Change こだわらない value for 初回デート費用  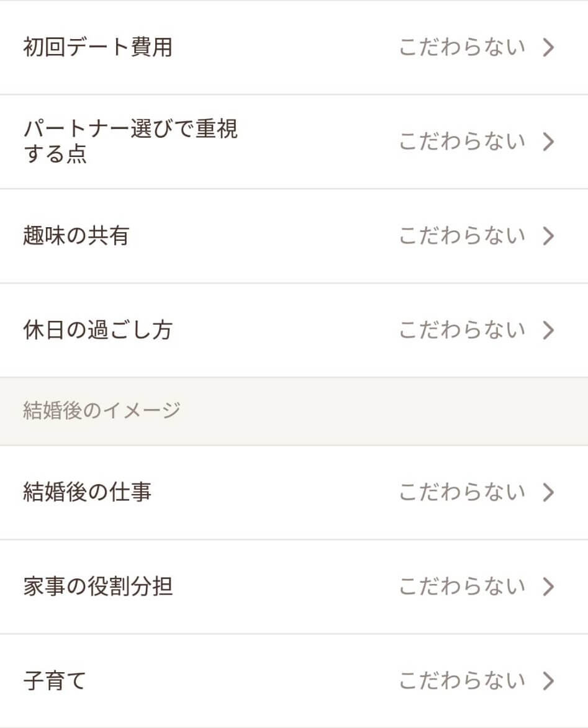pos(462,47)
